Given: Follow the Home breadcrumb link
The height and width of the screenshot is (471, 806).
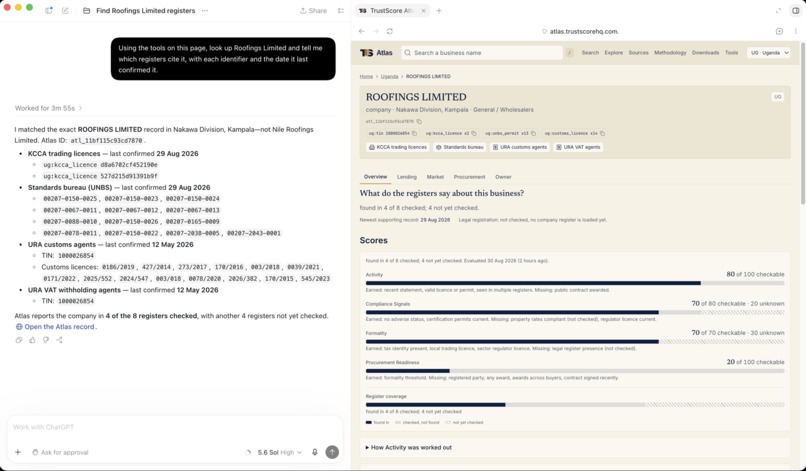Looking at the screenshot, I should [366, 76].
